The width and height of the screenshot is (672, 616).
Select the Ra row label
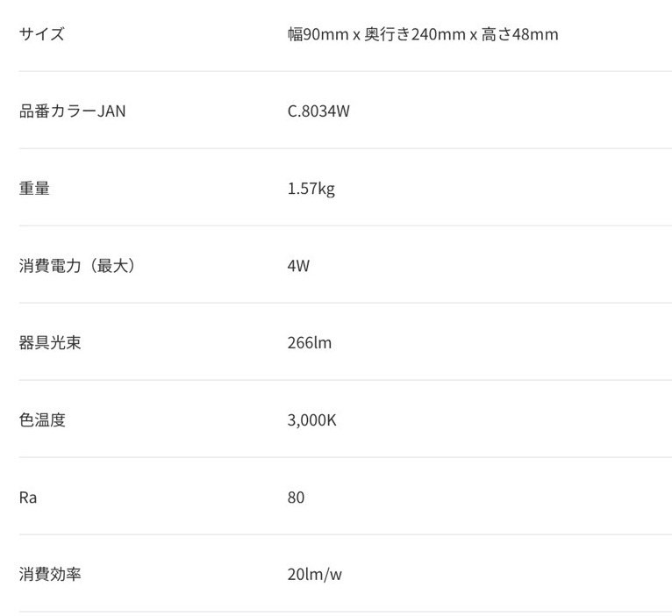point(28,498)
